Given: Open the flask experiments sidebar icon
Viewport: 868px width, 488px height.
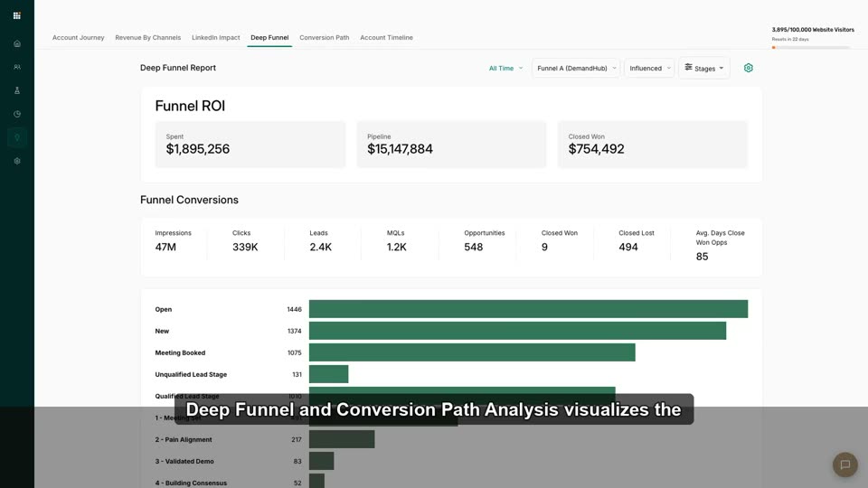Looking at the screenshot, I should [x=17, y=90].
